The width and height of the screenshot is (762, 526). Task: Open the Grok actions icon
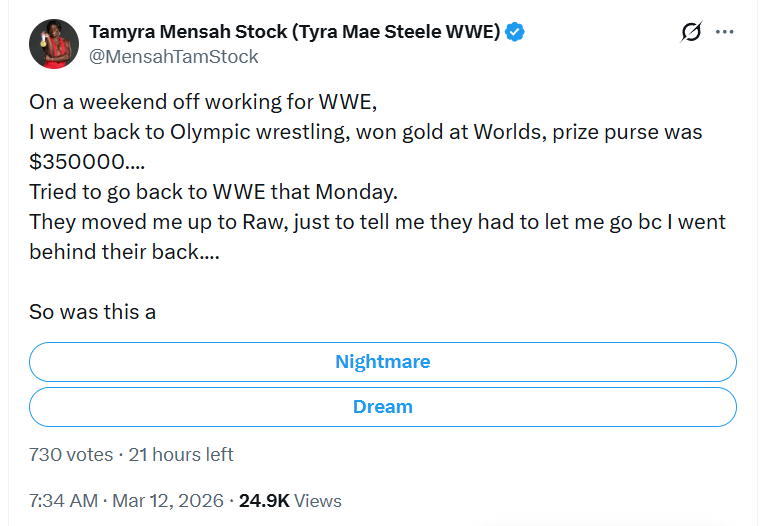(691, 32)
